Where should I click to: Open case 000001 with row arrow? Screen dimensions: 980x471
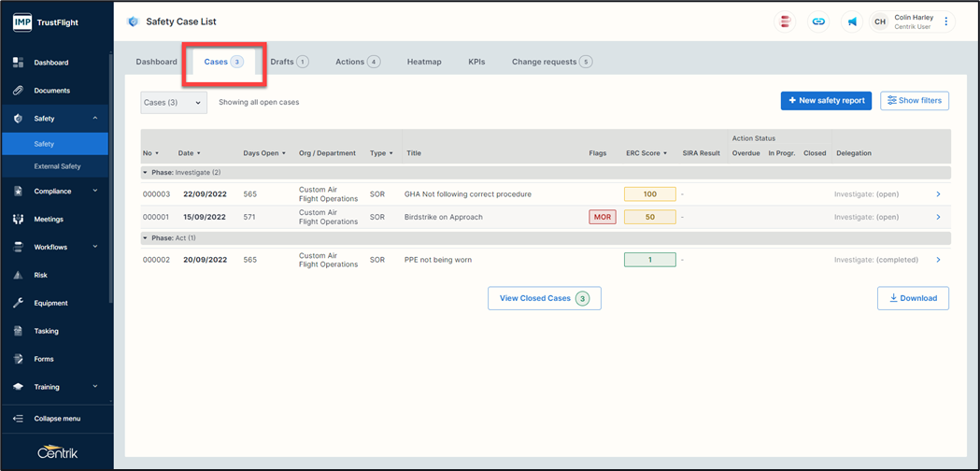click(938, 217)
